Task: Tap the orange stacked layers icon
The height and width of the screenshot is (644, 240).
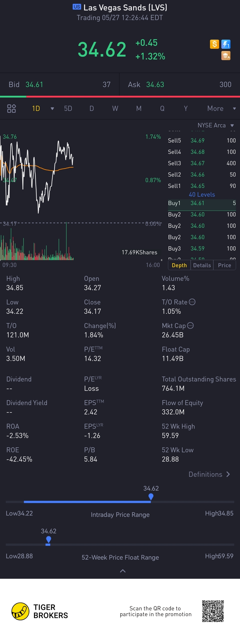Action: point(226,55)
